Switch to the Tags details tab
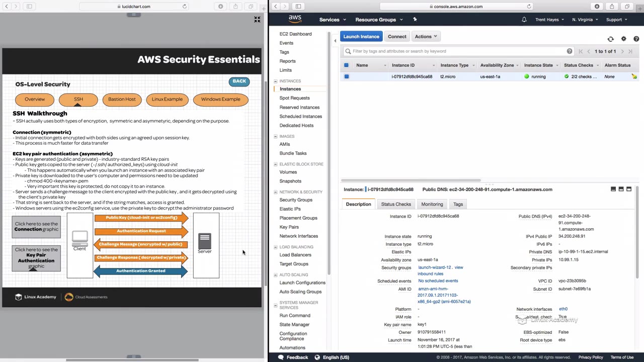The height and width of the screenshot is (362, 644). [458, 204]
